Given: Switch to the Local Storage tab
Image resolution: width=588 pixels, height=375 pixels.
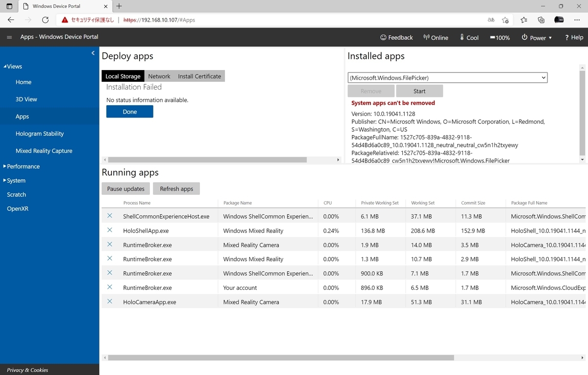Looking at the screenshot, I should [123, 76].
